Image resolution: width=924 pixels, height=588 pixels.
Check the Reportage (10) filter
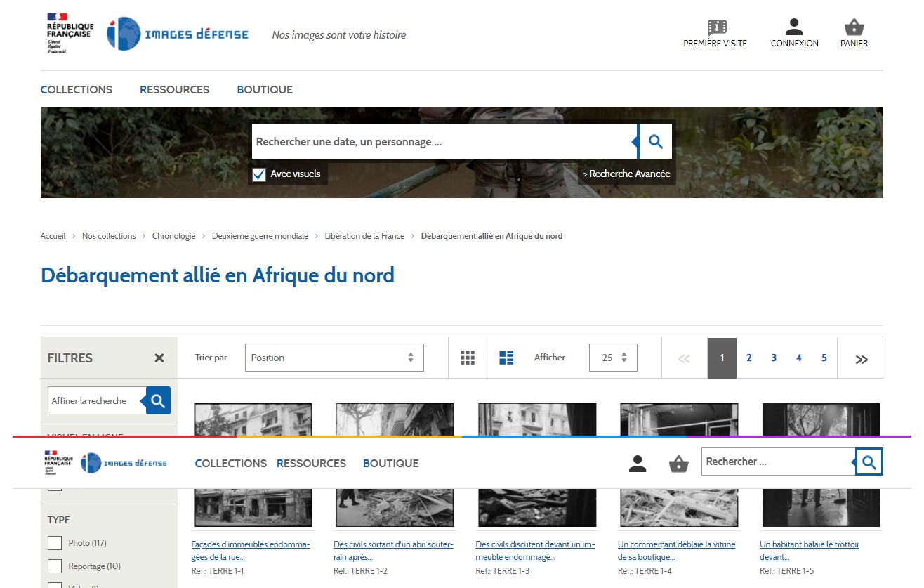pos(55,566)
